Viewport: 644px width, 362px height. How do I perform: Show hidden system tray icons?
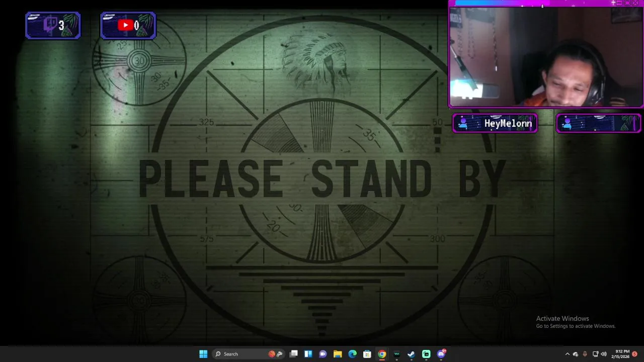(x=568, y=354)
